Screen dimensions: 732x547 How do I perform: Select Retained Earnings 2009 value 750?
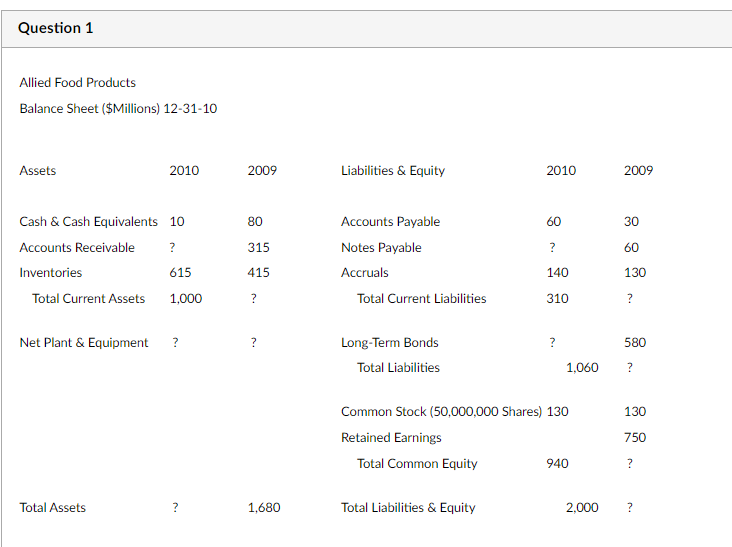pyautogui.click(x=635, y=438)
